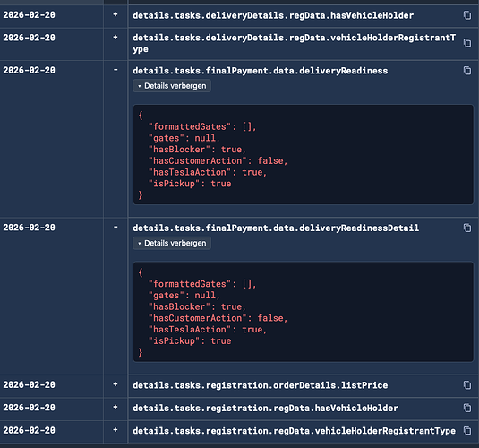The image size is (479, 448).
Task: Click "hasBlocker": true in deliveryReadiness JSON
Action: click(x=197, y=150)
